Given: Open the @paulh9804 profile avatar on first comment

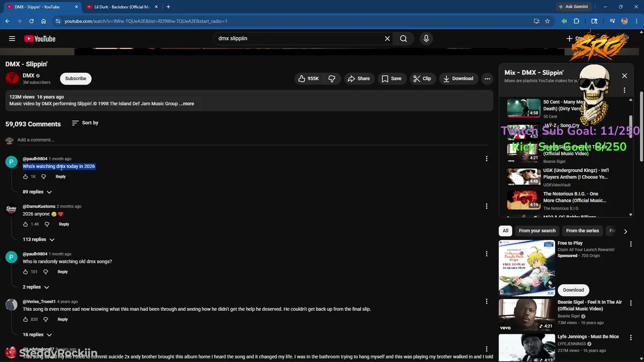Looking at the screenshot, I should [x=11, y=162].
